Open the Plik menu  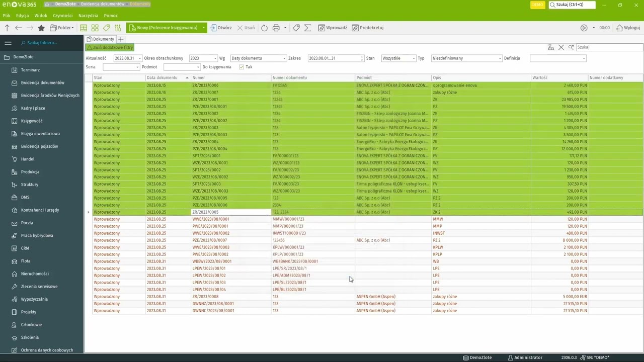tap(7, 16)
